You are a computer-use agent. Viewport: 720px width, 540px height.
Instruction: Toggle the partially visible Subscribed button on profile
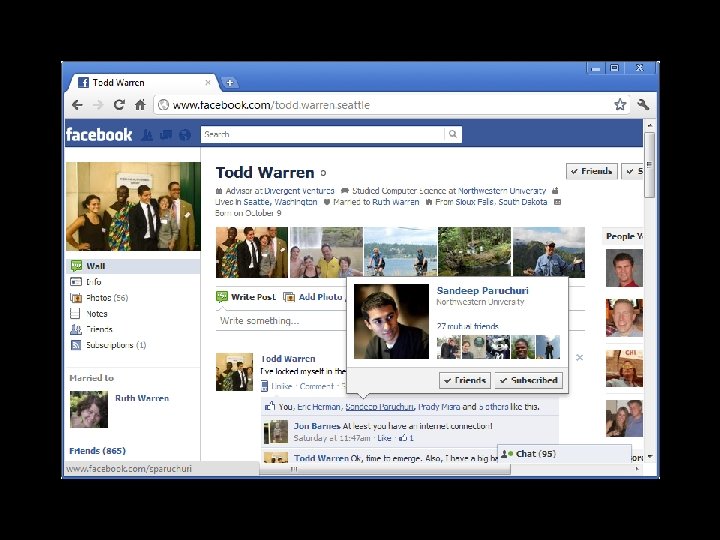click(632, 171)
